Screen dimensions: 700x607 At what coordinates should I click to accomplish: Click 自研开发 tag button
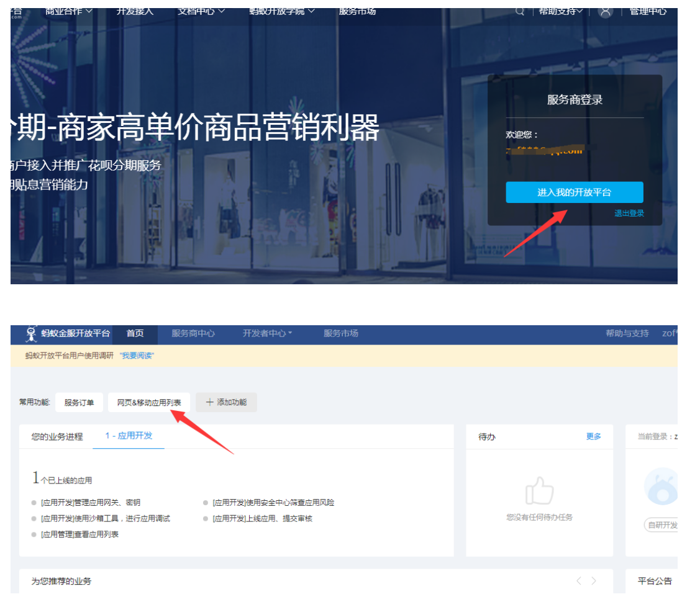click(x=661, y=525)
